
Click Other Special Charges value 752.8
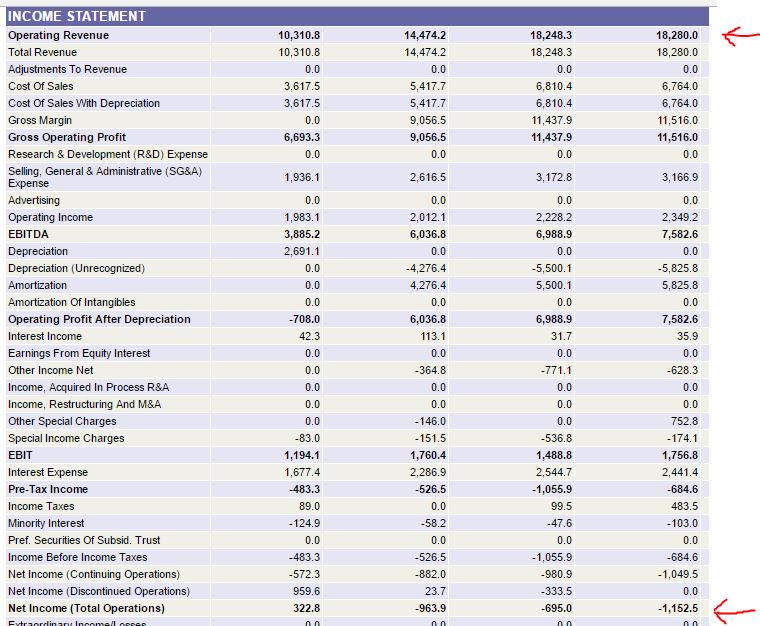tap(682, 421)
